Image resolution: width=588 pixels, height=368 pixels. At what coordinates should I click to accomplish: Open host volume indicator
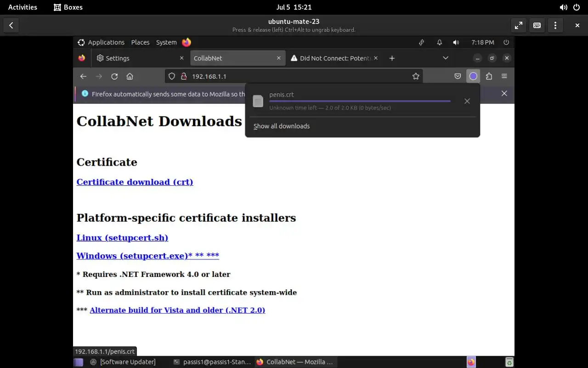[563, 7]
